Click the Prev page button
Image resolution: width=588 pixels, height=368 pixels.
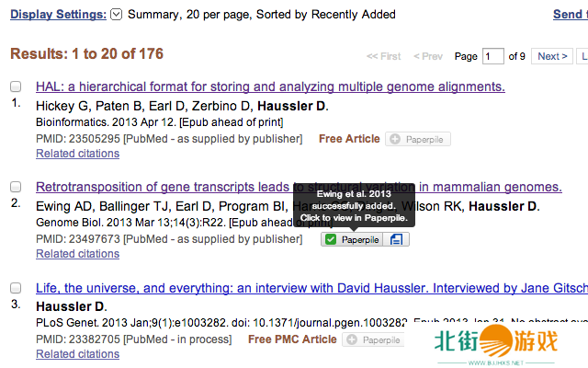point(428,56)
